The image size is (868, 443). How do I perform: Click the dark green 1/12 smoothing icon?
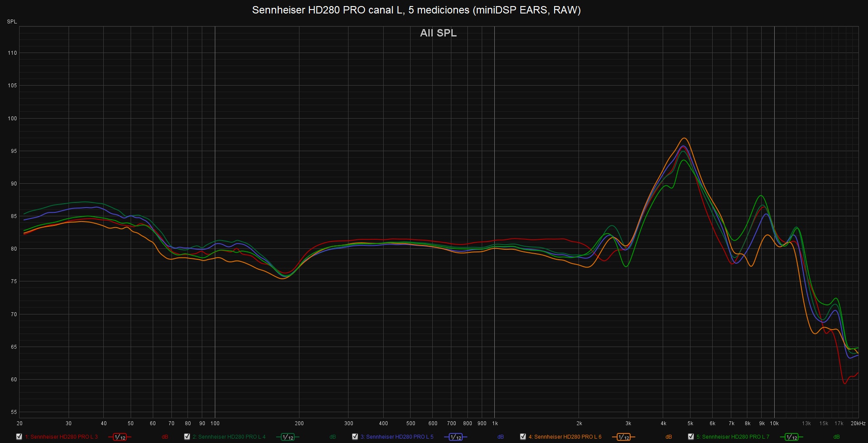(x=288, y=437)
